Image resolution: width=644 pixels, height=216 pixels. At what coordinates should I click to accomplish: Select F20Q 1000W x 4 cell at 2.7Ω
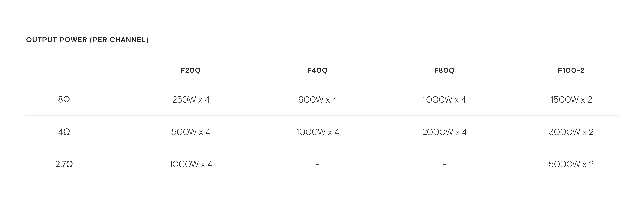tap(191, 164)
